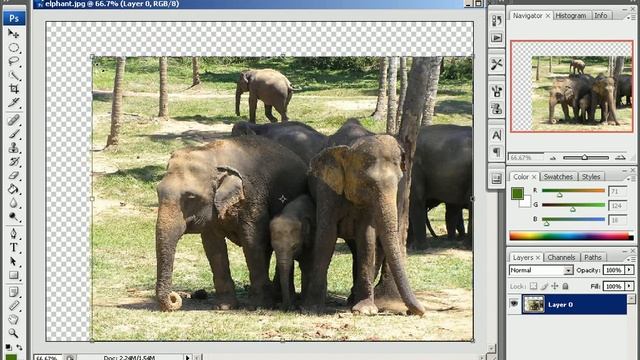Screen dimensions: 640x360
Task: Switch to the Styles tab
Action: (591, 177)
